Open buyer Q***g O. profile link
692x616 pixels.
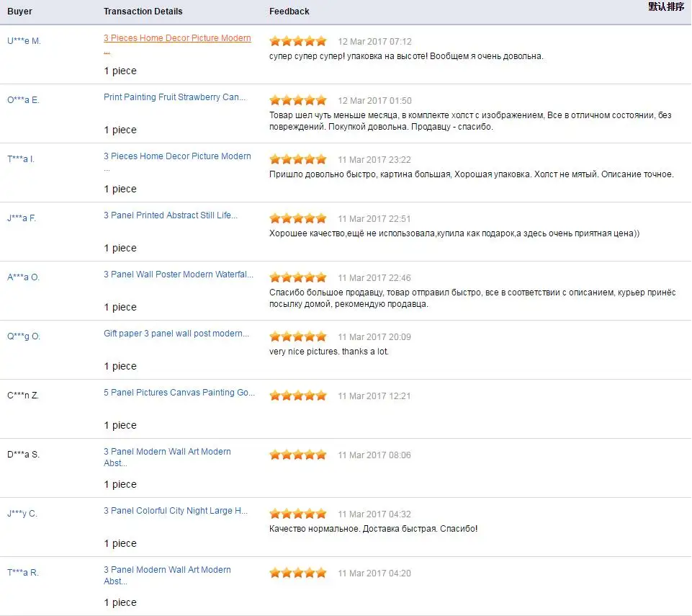click(x=24, y=336)
